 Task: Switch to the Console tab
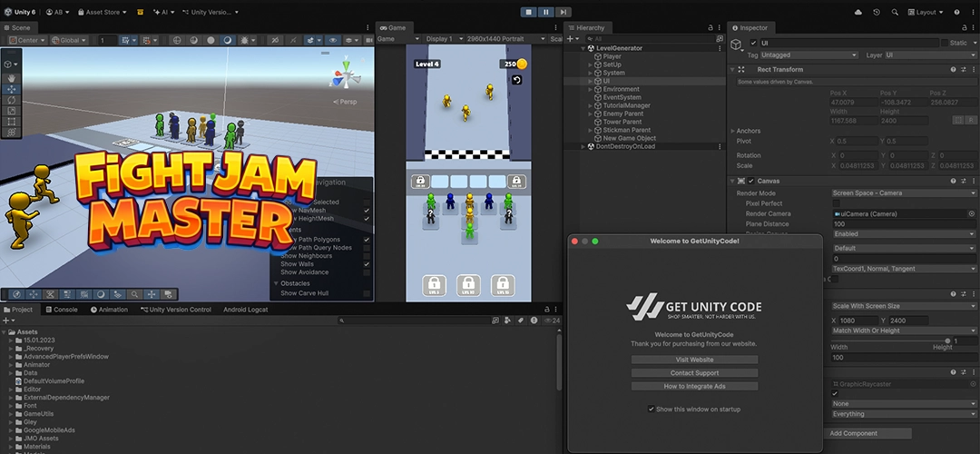(x=62, y=310)
